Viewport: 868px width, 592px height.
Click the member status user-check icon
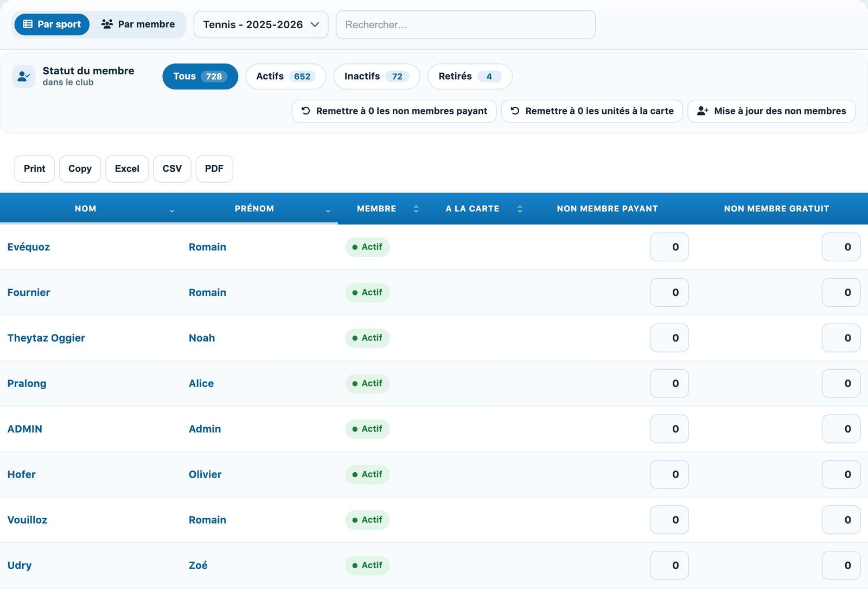coord(24,76)
